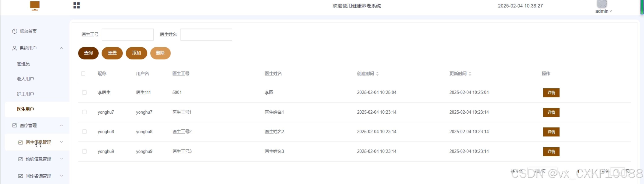Open the 护工用户 submenu item
The height and width of the screenshot is (184, 644).
pos(25,94)
